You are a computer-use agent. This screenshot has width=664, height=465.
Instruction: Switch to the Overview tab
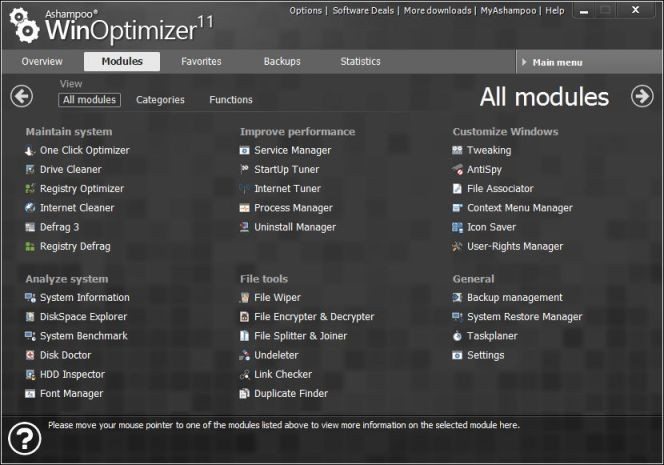click(42, 61)
